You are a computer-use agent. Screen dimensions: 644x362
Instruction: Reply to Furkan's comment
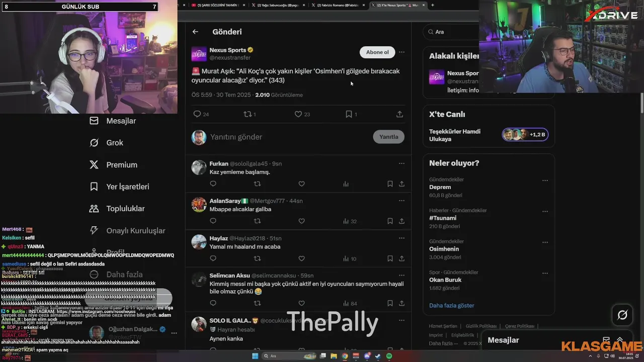(213, 184)
